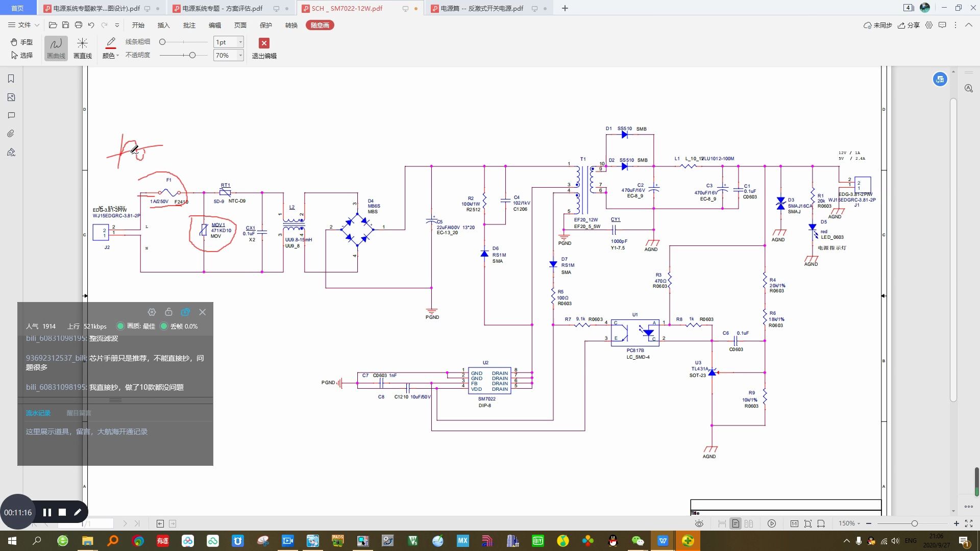Open the bookmark panel in left sidebar
This screenshot has height=551, width=980.
(x=11, y=79)
